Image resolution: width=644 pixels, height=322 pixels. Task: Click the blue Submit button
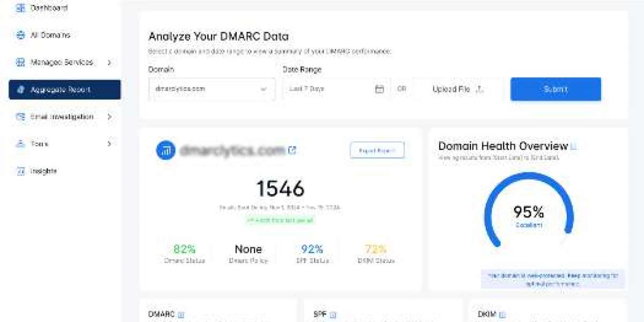tap(555, 89)
